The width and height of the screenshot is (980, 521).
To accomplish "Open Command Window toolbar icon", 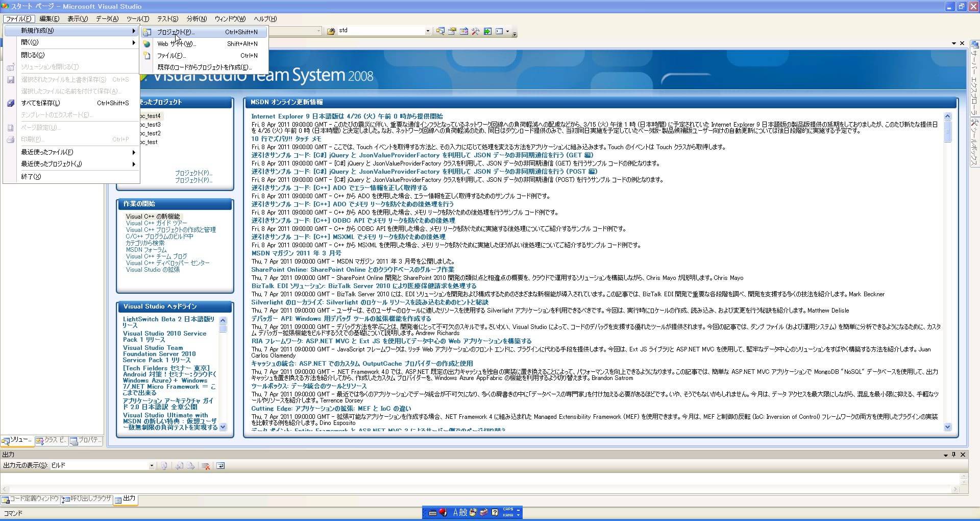I will coord(499,31).
